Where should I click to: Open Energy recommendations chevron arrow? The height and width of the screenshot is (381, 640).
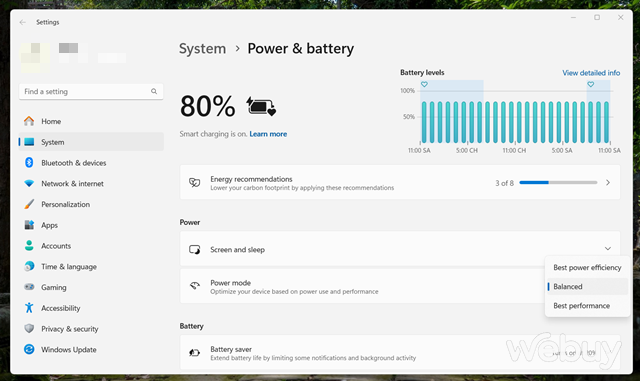click(608, 183)
